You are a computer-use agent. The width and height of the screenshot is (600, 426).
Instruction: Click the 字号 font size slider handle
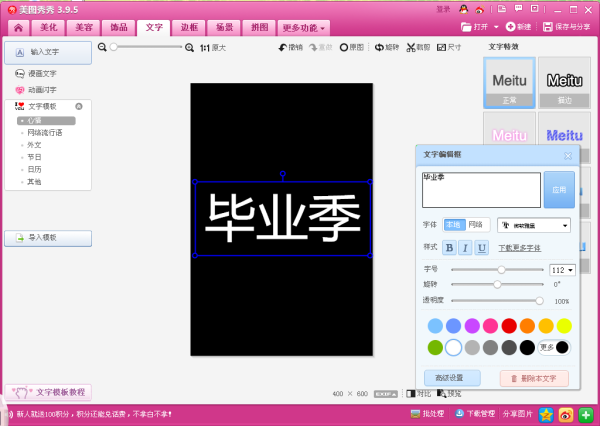pyautogui.click(x=501, y=270)
